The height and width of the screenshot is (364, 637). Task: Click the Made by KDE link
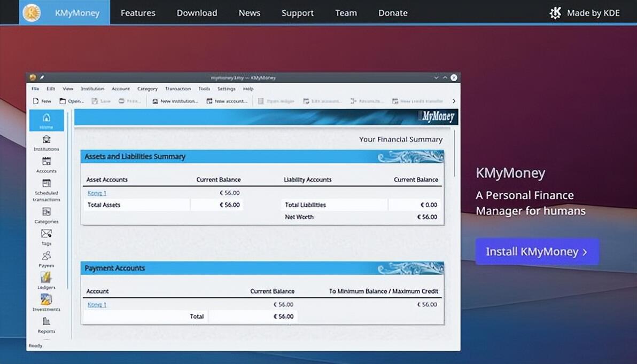point(585,13)
